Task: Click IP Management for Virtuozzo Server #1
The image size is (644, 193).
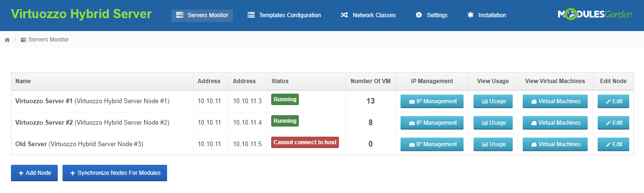Action: pos(432,101)
